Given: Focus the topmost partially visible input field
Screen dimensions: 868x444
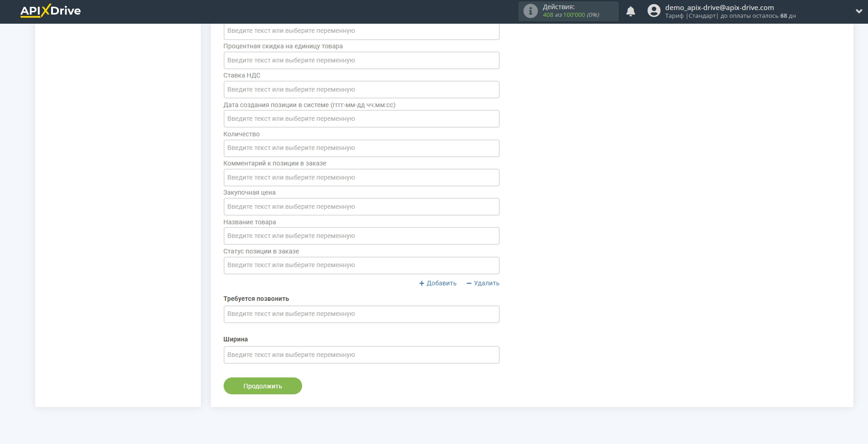Looking at the screenshot, I should click(361, 31).
